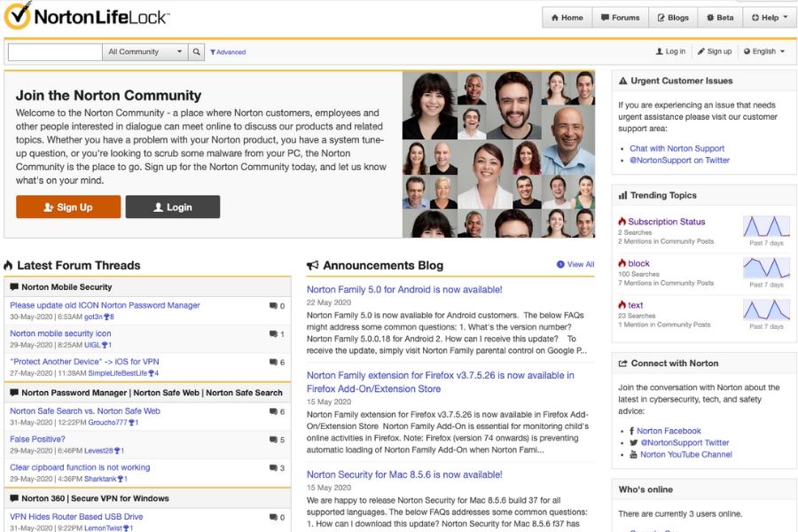Image resolution: width=798 pixels, height=532 pixels.
Task: Click the comment count icon beside False Positive?
Action: click(273, 440)
